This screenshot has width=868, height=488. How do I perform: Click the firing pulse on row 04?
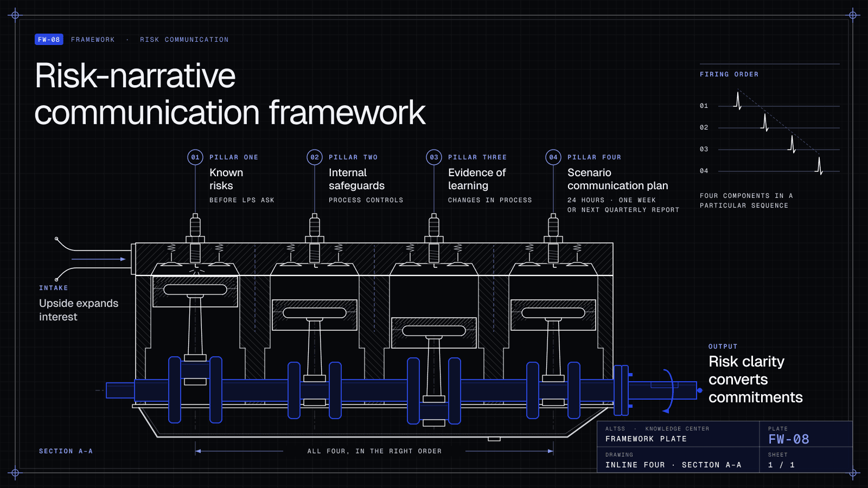819,166
